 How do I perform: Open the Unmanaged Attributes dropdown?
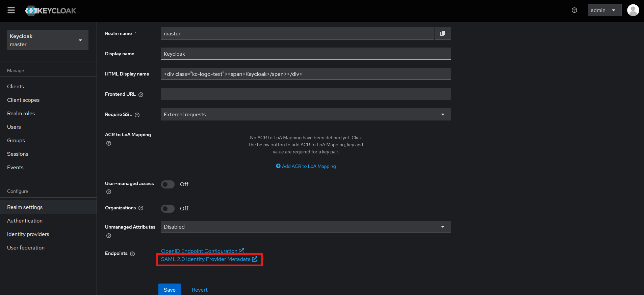pos(306,227)
